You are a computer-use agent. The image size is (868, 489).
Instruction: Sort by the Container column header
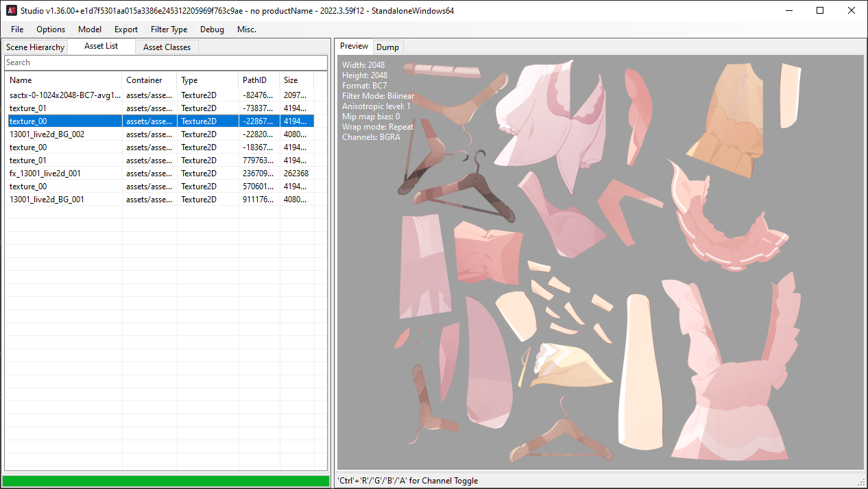(x=149, y=80)
